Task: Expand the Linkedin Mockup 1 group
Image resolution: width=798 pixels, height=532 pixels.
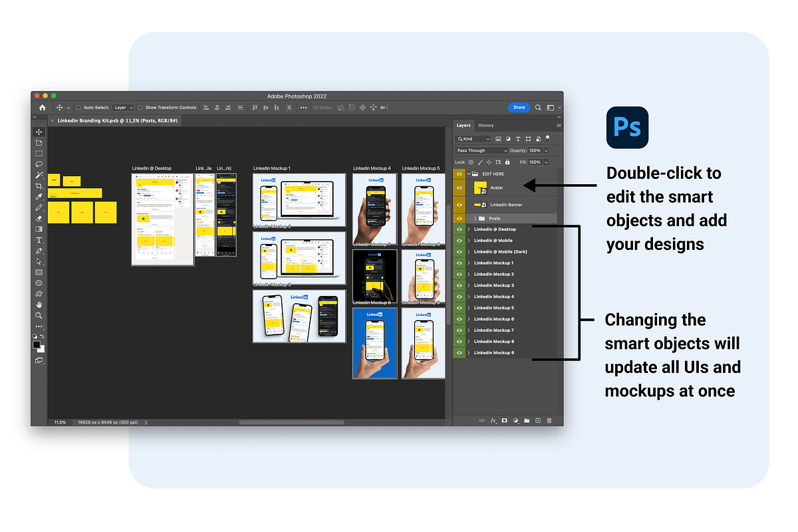Action: 468,263
